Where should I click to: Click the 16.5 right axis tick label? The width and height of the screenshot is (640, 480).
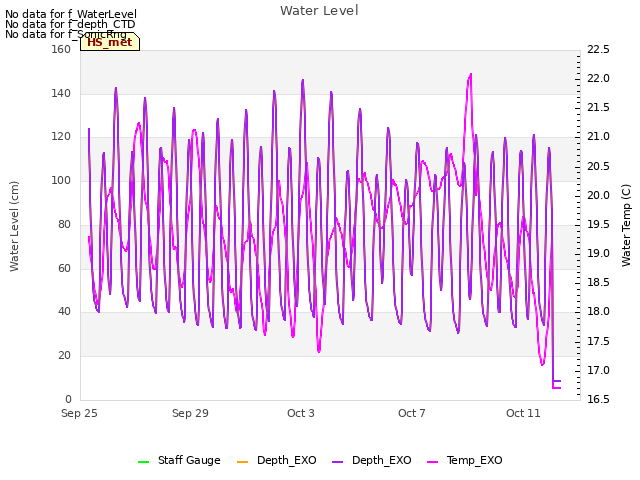598,399
